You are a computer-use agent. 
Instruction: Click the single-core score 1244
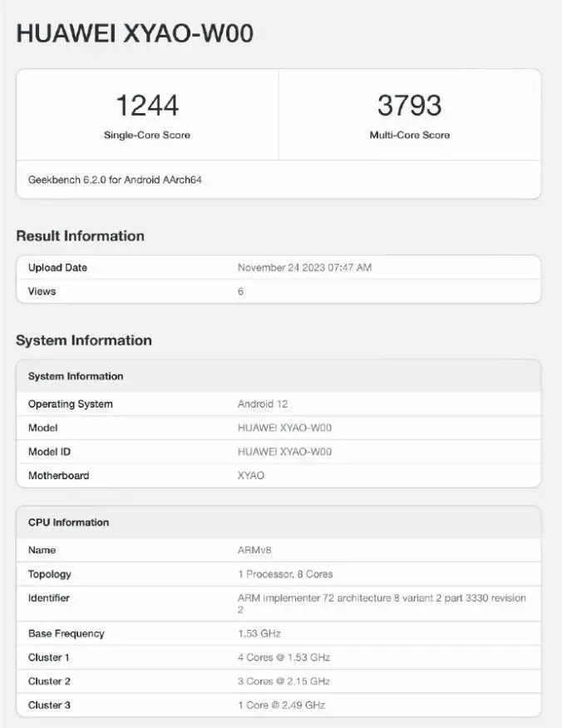pos(147,105)
